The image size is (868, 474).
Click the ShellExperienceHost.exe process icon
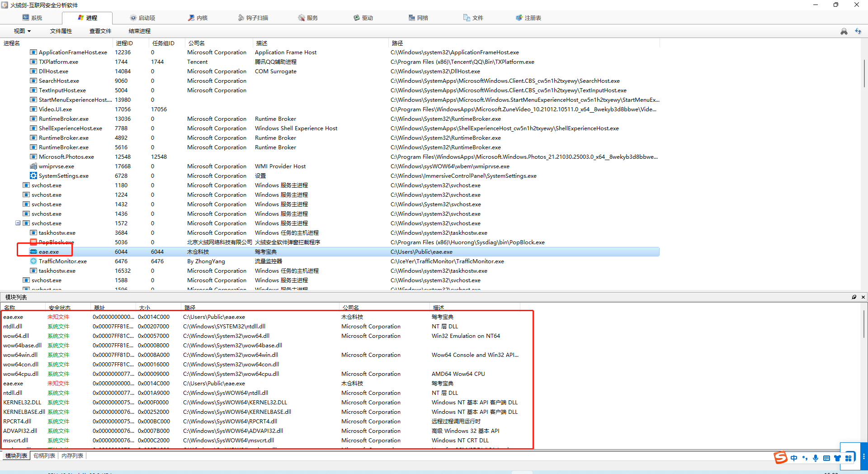pyautogui.click(x=33, y=128)
